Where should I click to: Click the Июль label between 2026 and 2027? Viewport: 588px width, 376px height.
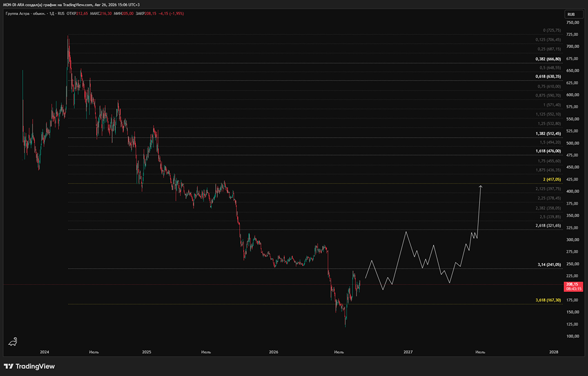click(x=339, y=352)
